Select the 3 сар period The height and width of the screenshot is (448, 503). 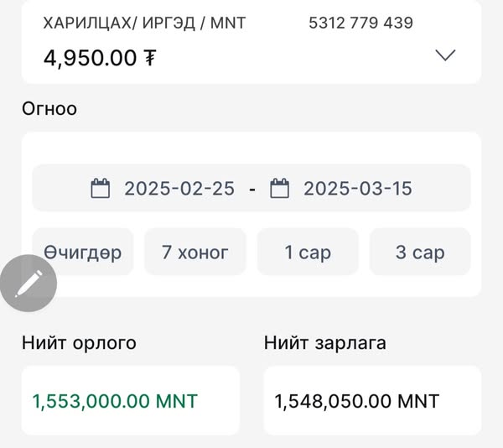(420, 252)
